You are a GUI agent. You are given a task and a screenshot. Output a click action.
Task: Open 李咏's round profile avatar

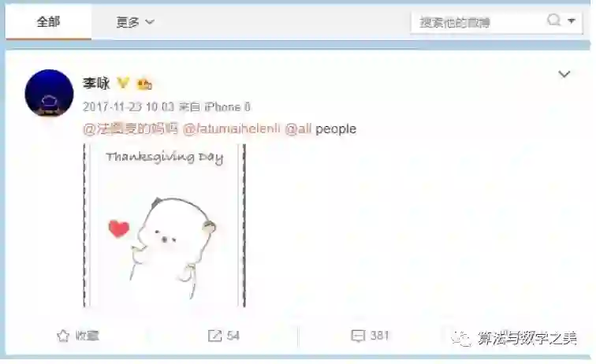[x=49, y=93]
